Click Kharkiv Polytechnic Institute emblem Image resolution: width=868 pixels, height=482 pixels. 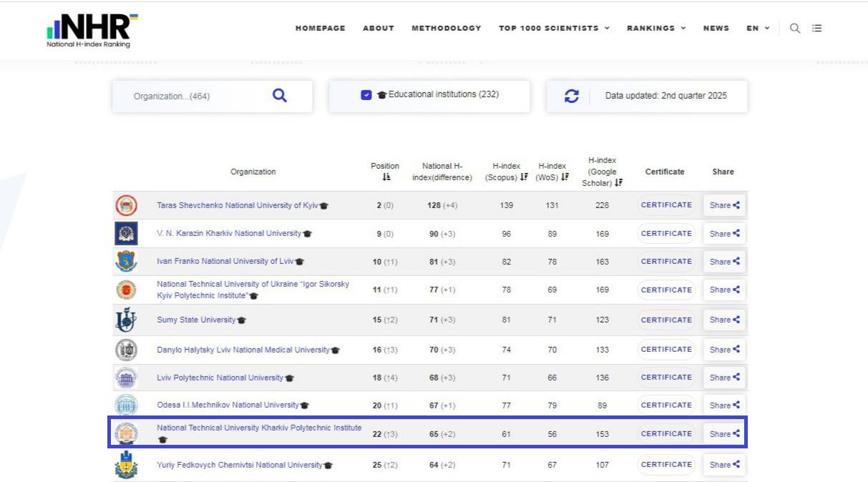(126, 433)
